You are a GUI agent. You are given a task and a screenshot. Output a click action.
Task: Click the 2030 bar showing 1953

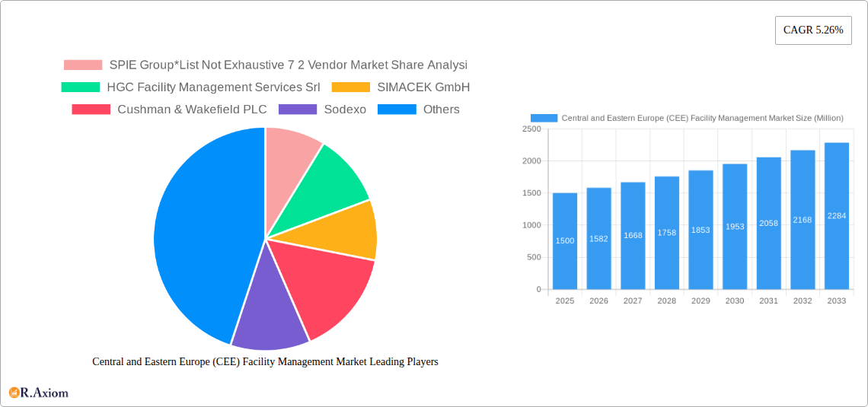pos(735,227)
